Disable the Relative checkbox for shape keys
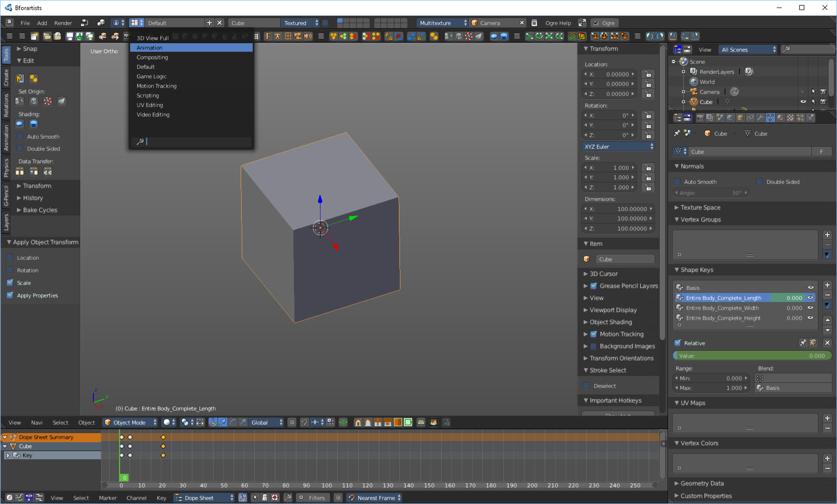Screen dimensions: 837x504 [x=678, y=343]
